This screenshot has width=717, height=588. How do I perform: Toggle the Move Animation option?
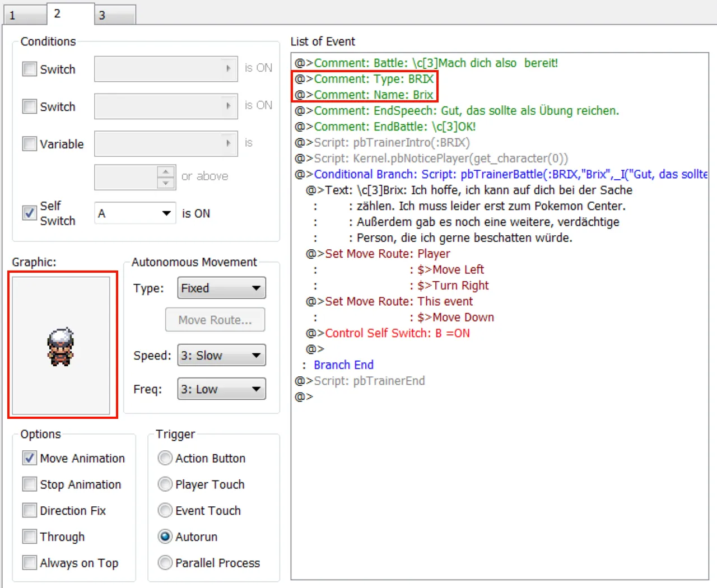(30, 458)
